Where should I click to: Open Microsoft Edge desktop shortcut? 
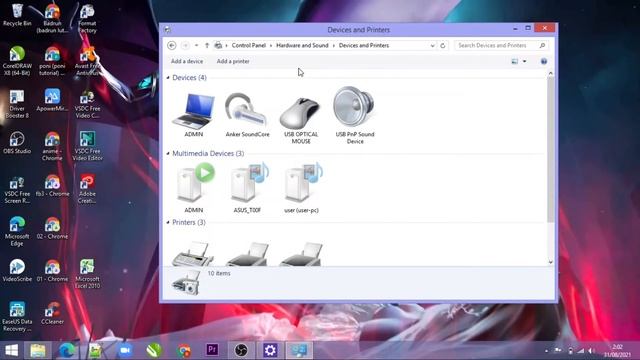(x=17, y=231)
